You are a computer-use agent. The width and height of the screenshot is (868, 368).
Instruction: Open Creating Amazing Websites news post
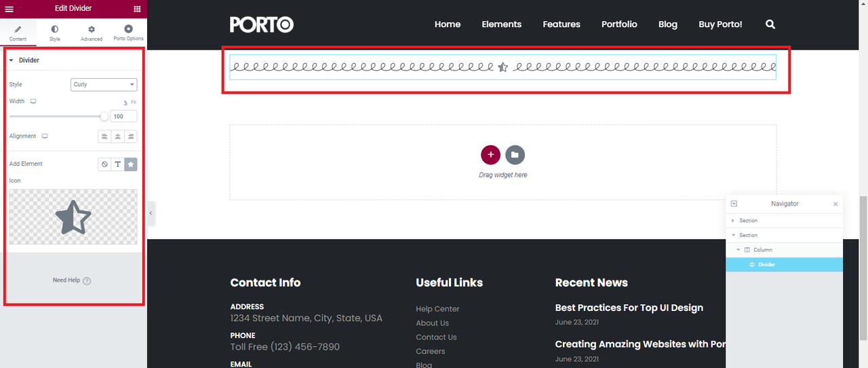(640, 344)
